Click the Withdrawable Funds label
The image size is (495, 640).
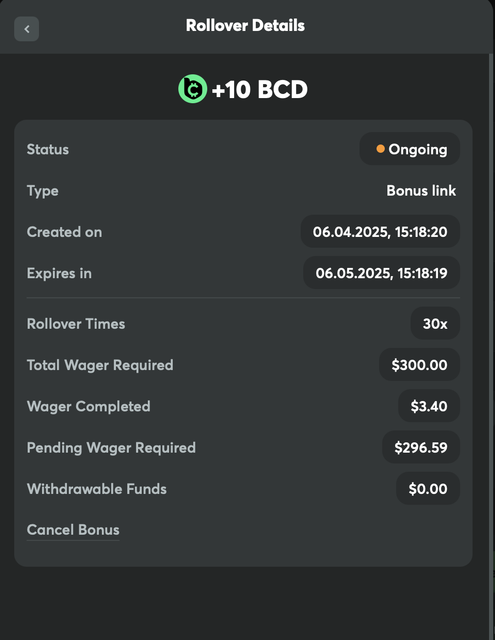pos(97,489)
